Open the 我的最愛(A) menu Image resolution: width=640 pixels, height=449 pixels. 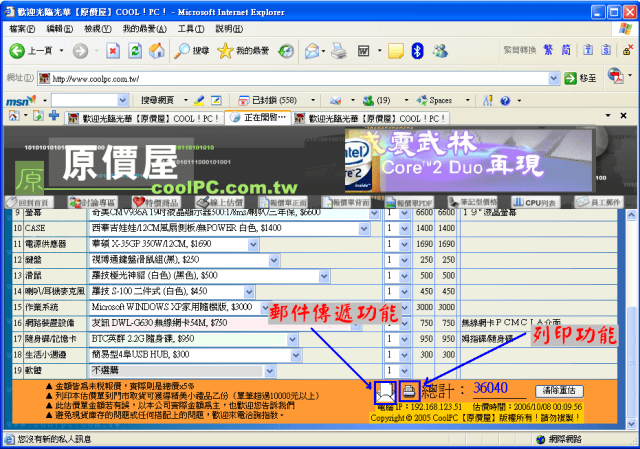pos(144,29)
